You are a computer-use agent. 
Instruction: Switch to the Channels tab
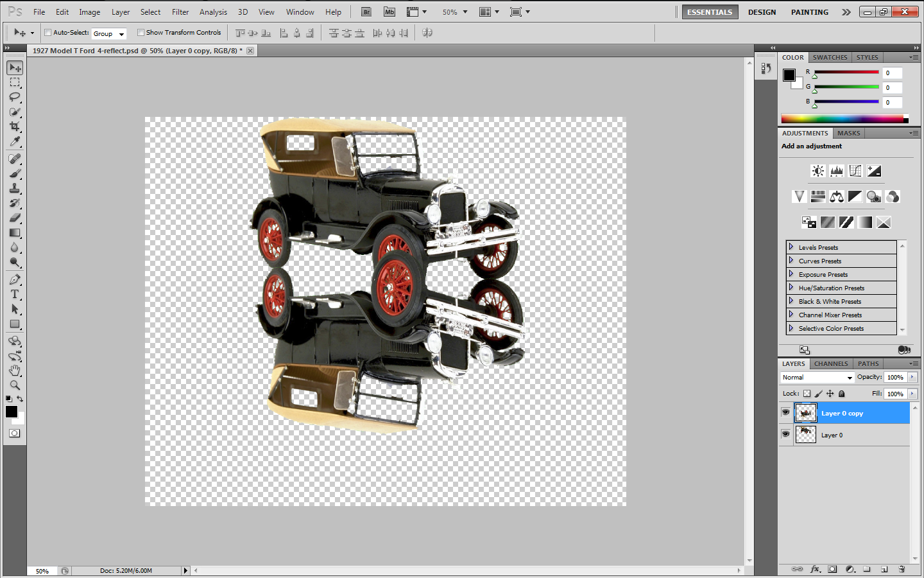pyautogui.click(x=831, y=363)
